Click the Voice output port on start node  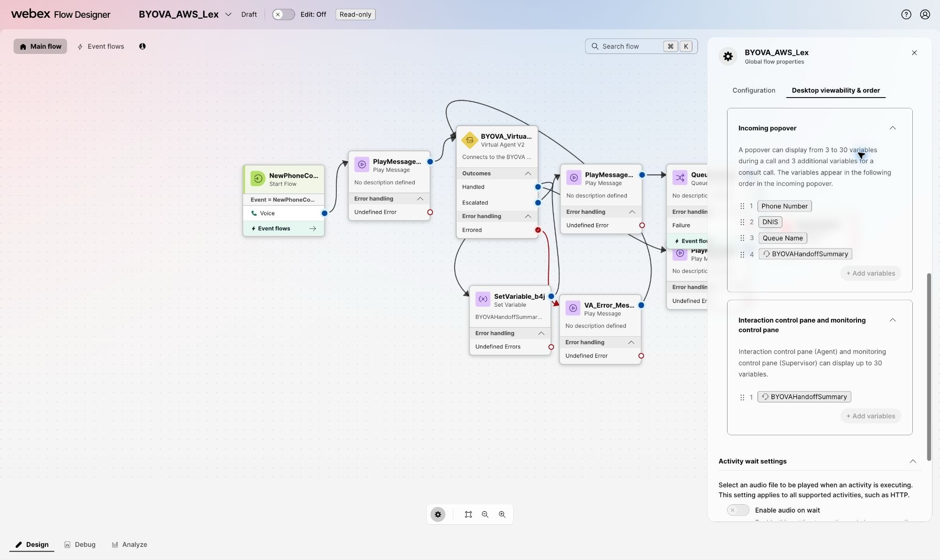[x=324, y=213]
